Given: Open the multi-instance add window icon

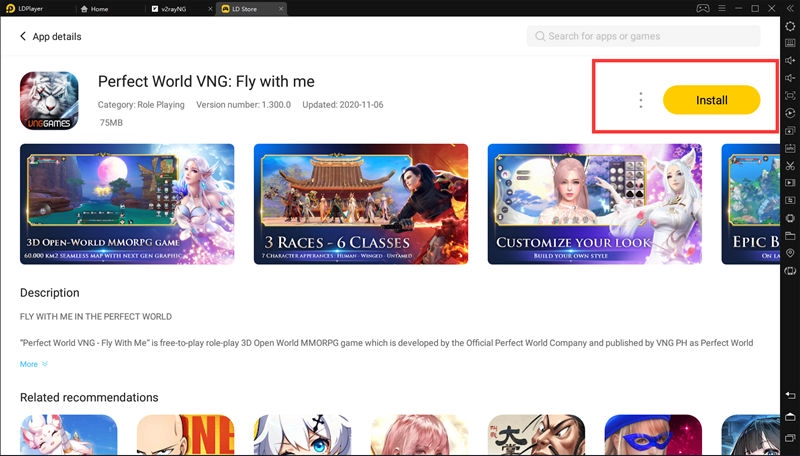Looking at the screenshot, I should (x=790, y=131).
